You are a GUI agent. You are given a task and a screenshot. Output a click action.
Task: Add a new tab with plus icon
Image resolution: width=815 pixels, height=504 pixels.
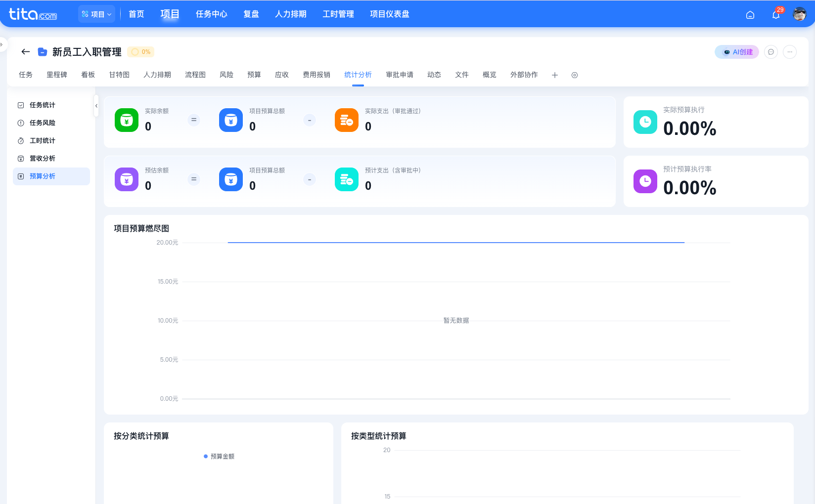[x=555, y=75]
